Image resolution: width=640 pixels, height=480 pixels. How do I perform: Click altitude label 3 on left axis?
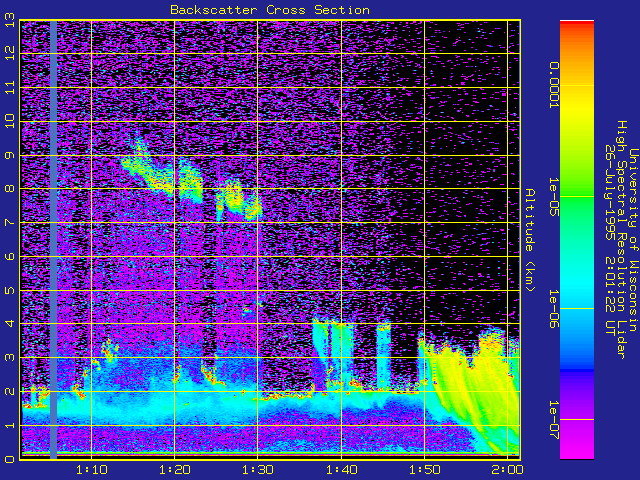click(9, 358)
